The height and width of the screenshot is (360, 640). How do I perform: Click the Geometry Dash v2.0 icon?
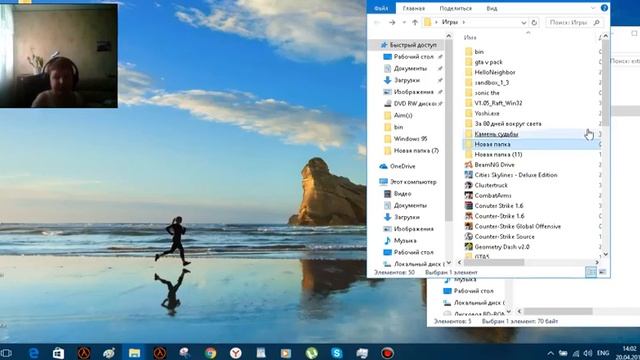469,247
